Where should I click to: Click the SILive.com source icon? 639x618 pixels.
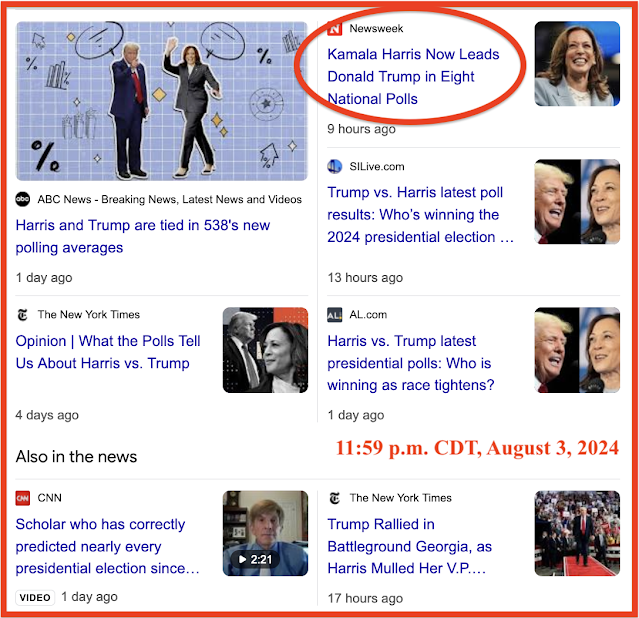click(335, 166)
